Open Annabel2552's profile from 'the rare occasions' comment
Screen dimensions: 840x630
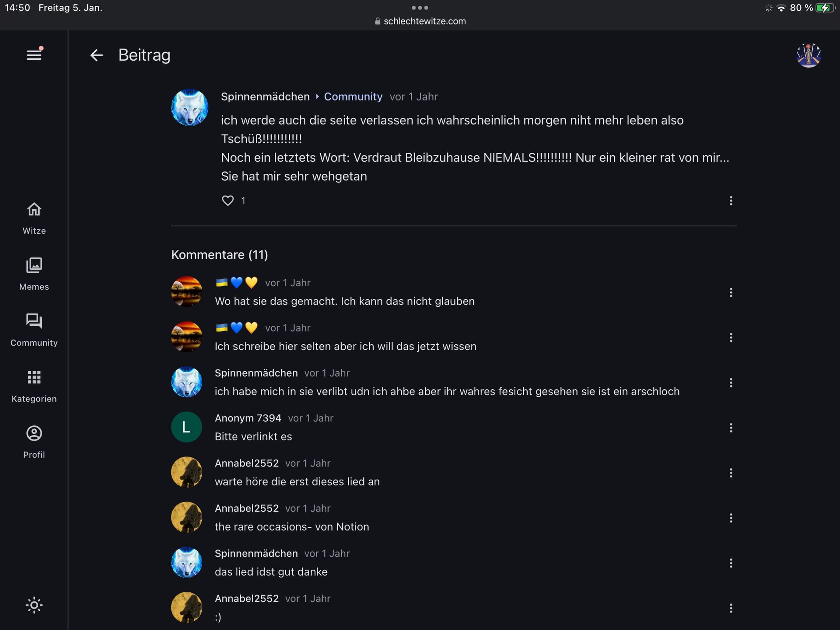coord(247,508)
